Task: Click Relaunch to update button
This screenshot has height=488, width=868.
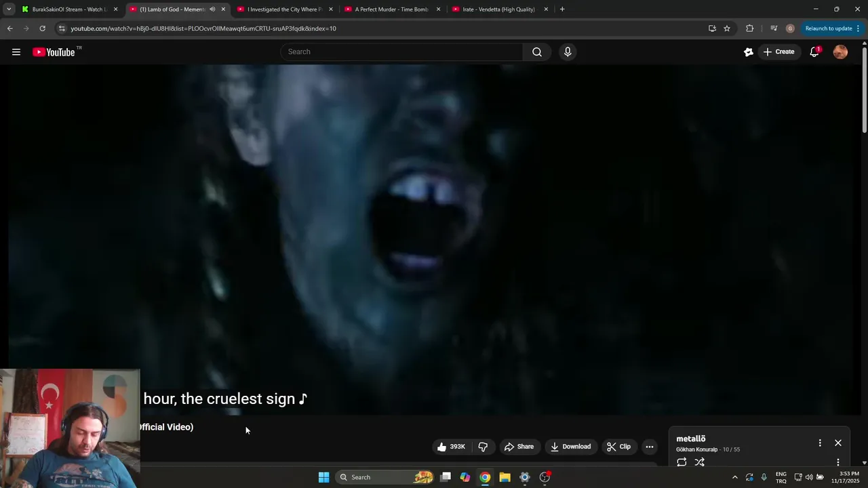Action: point(832,28)
